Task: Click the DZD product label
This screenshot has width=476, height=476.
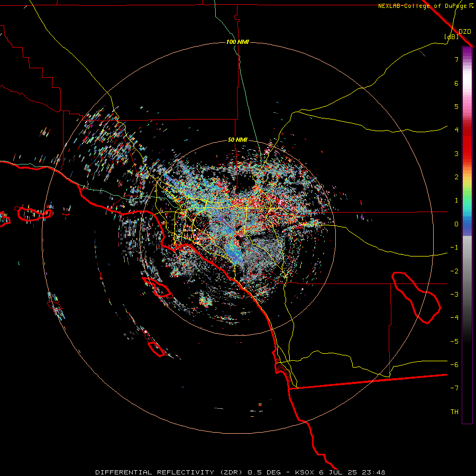Action: coord(464,32)
